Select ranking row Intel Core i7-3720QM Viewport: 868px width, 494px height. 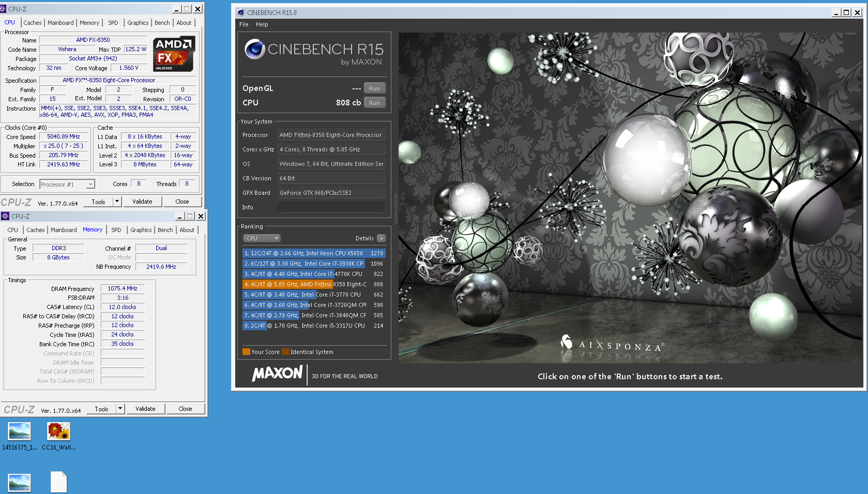(314, 305)
